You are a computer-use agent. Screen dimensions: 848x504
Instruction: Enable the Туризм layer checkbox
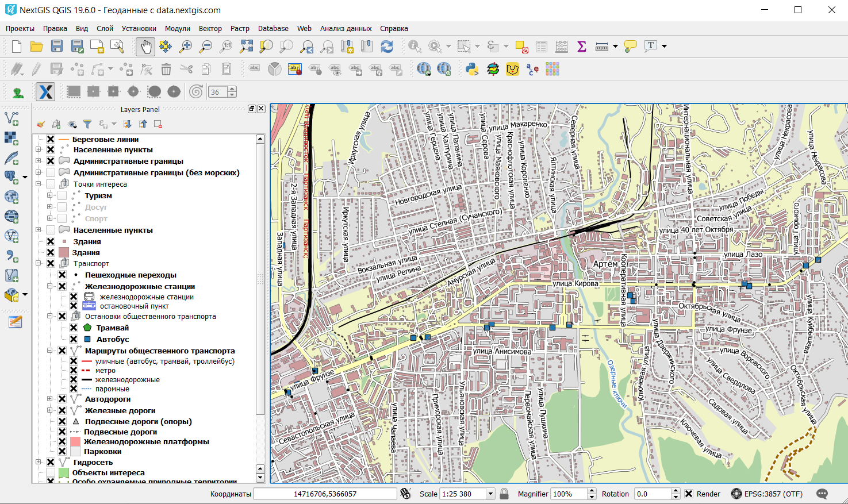(x=62, y=195)
